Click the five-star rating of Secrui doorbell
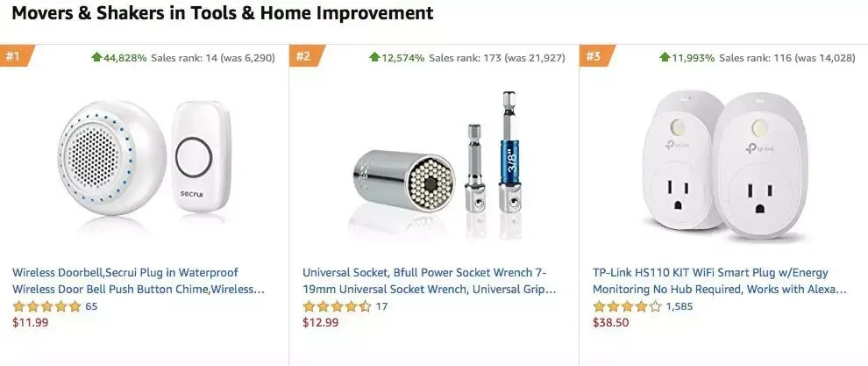The height and width of the screenshot is (366, 868). pos(47,306)
